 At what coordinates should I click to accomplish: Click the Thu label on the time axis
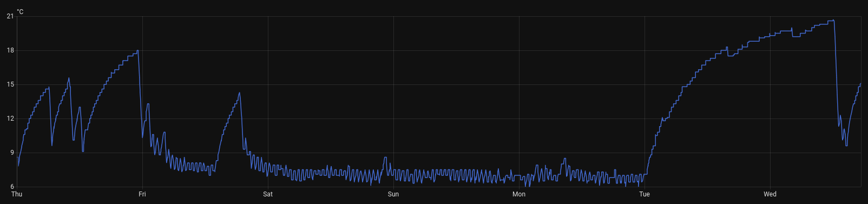[17, 194]
